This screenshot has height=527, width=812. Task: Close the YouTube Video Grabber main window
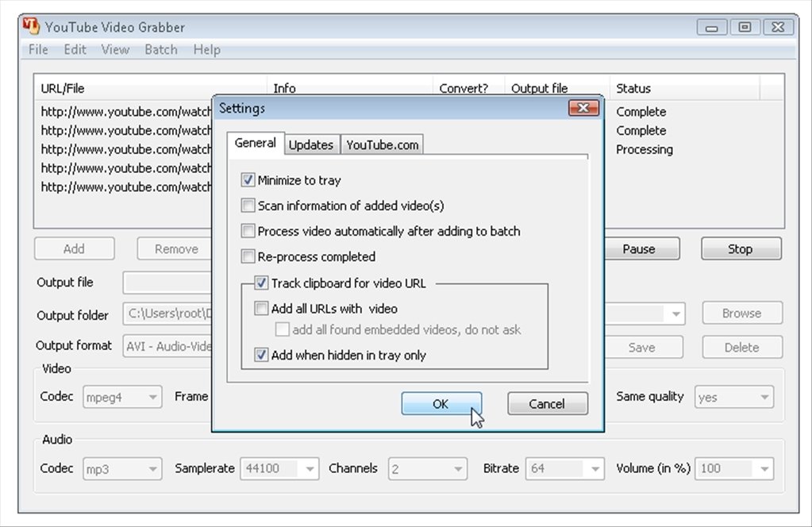pyautogui.click(x=778, y=27)
